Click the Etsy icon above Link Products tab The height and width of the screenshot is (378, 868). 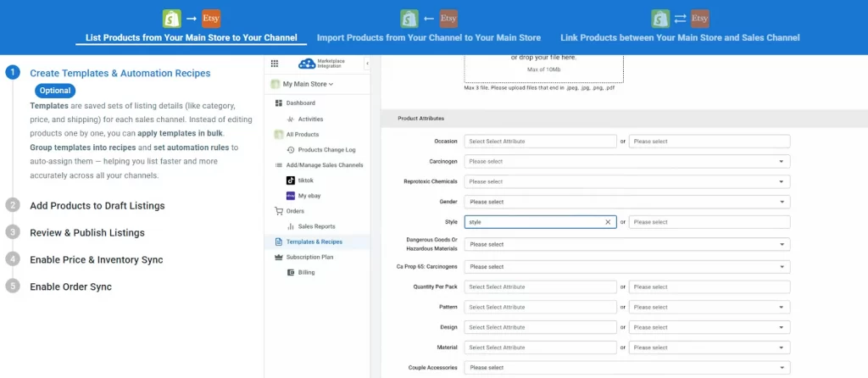(x=700, y=19)
